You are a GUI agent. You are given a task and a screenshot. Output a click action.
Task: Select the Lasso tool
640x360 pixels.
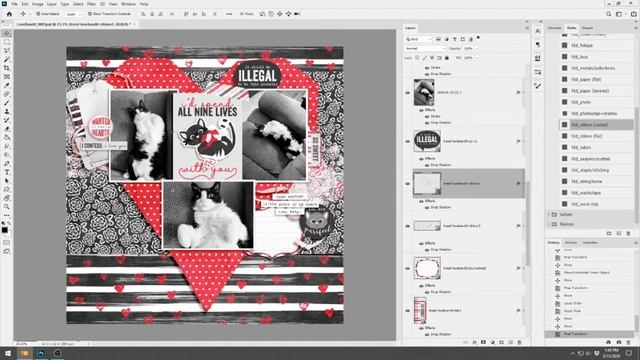[7, 51]
